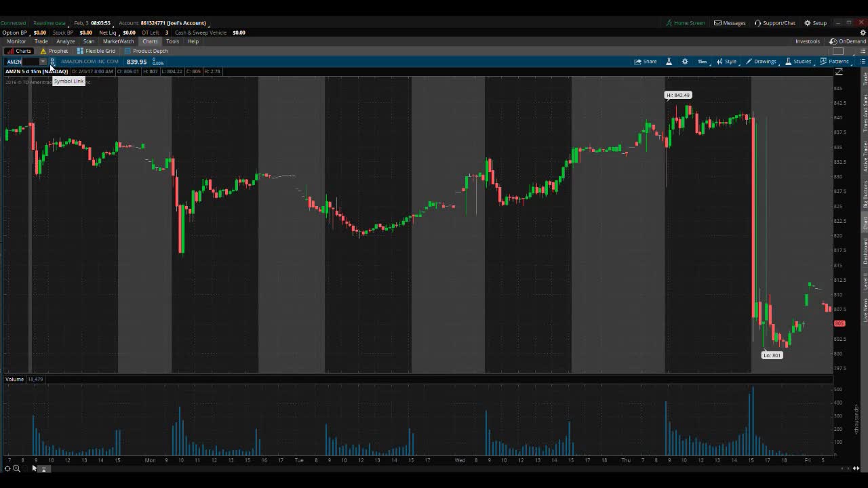Open the Product Depth sub-tab
Viewport: 868px width, 488px height.
click(x=146, y=51)
